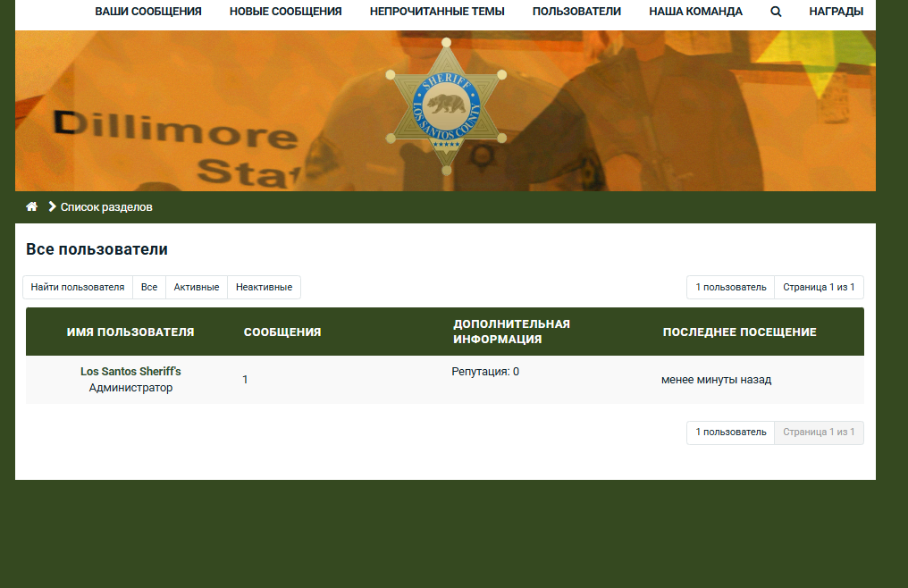Sort by Последнее посещение column header
The image size is (908, 588).
click(739, 332)
